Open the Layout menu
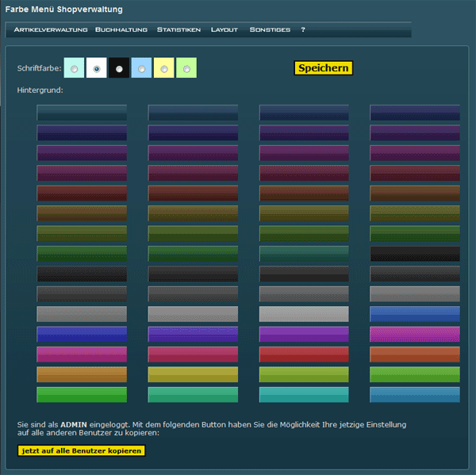This screenshot has height=475, width=476. (224, 30)
